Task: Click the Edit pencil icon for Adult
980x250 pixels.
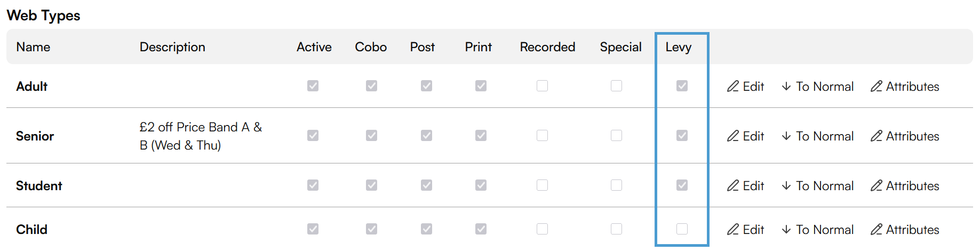Action: coord(733,86)
